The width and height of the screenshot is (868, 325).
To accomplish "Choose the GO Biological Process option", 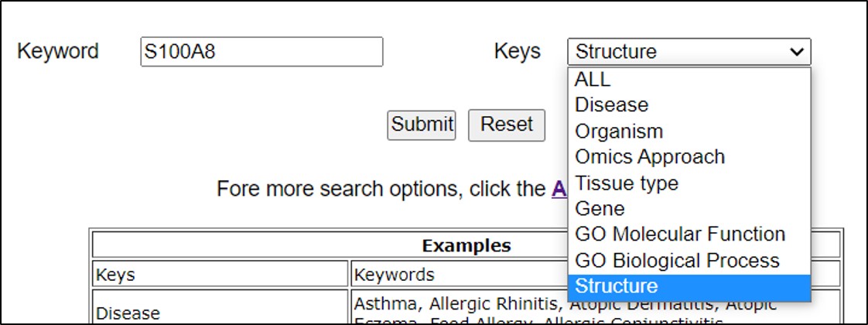I will tap(677, 260).
